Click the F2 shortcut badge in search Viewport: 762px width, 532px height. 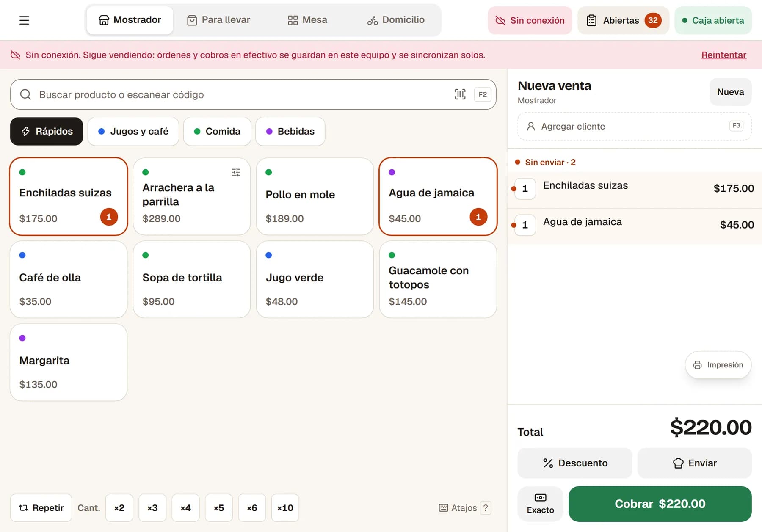point(483,94)
